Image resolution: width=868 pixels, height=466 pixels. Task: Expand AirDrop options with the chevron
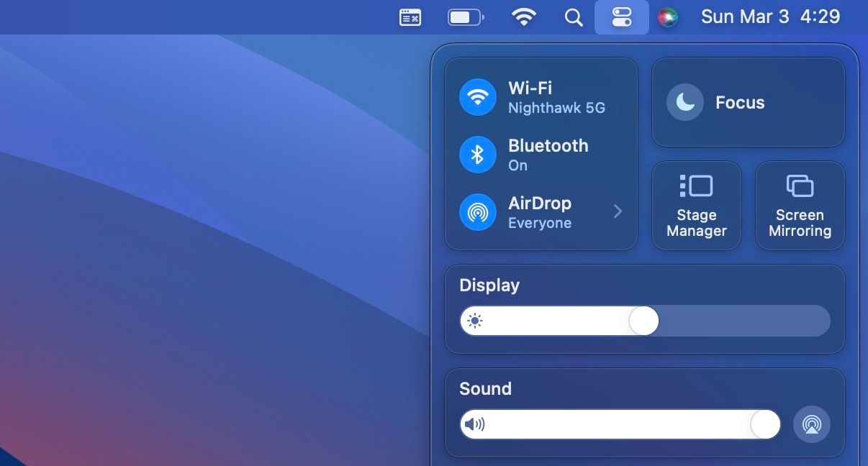tap(618, 211)
